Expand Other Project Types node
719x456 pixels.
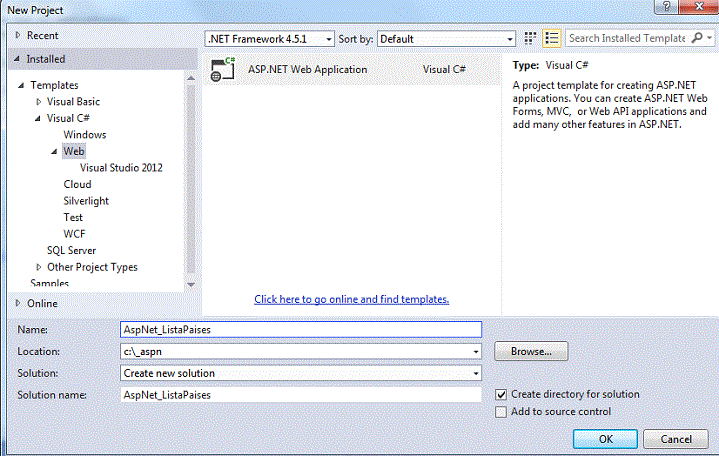(39, 267)
